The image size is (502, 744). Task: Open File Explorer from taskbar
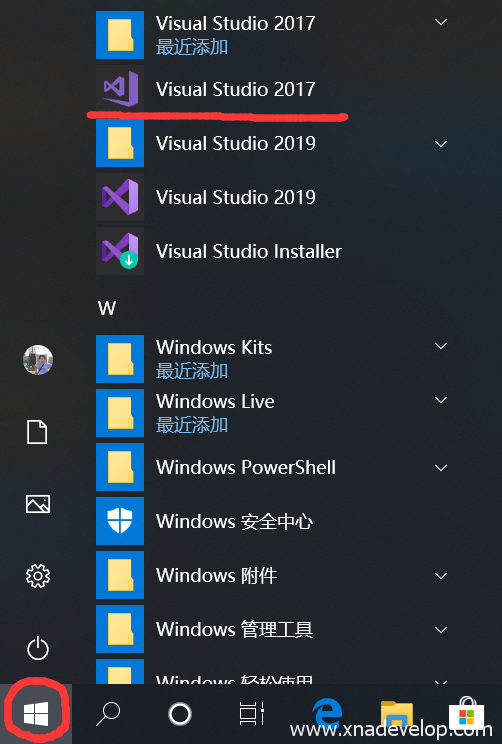[397, 714]
